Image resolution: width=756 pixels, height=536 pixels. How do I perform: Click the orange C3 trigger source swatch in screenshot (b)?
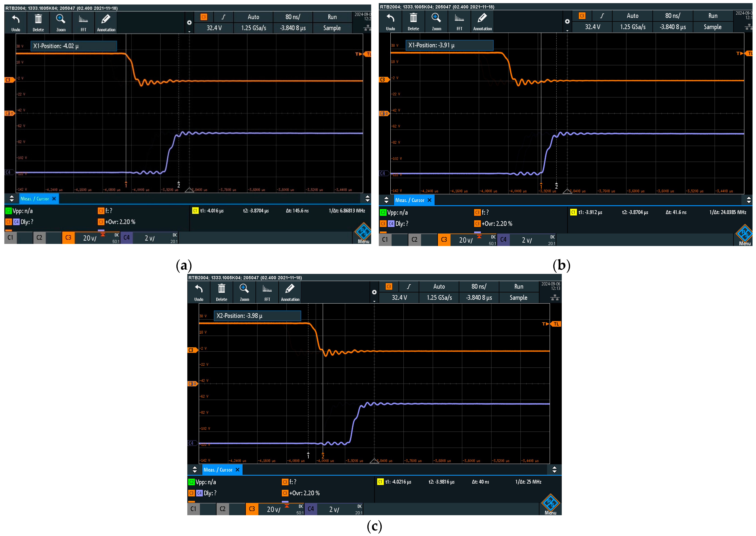(582, 15)
